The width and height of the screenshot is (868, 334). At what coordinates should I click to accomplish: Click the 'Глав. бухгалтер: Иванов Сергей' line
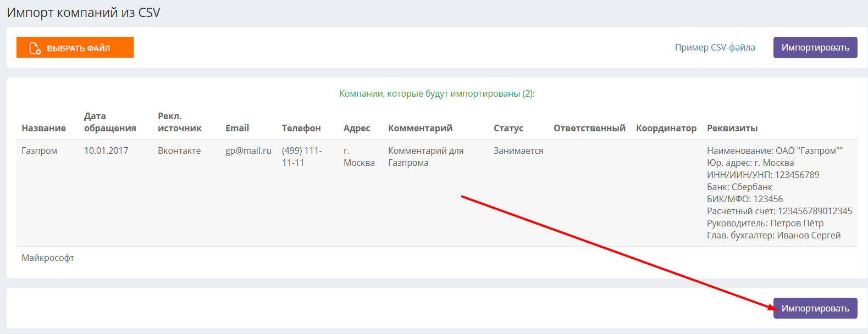(x=774, y=235)
